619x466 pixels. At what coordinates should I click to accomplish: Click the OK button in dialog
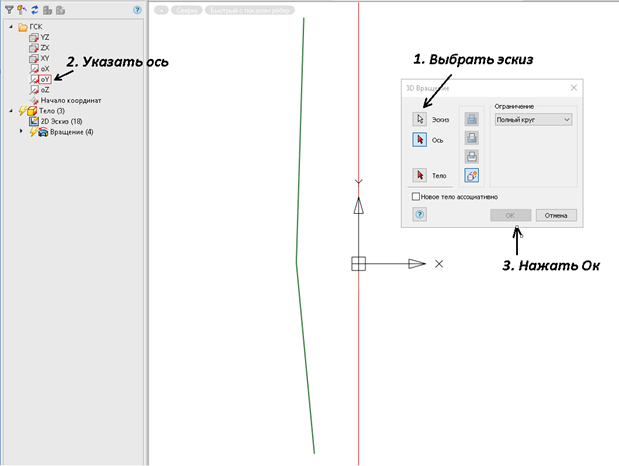[510, 215]
